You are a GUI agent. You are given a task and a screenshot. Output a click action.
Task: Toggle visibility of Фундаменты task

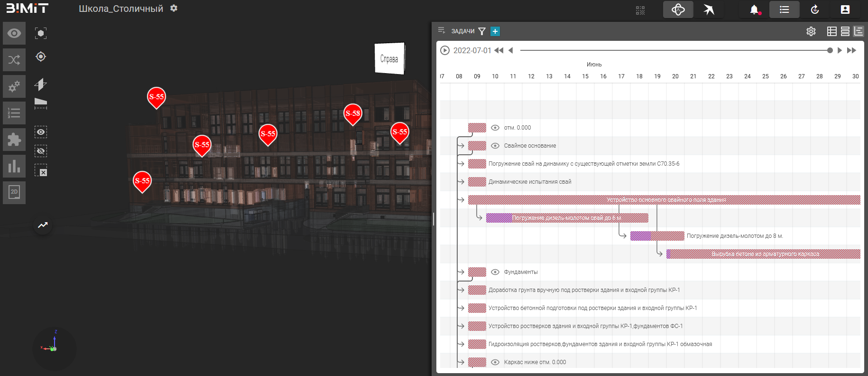pos(495,272)
